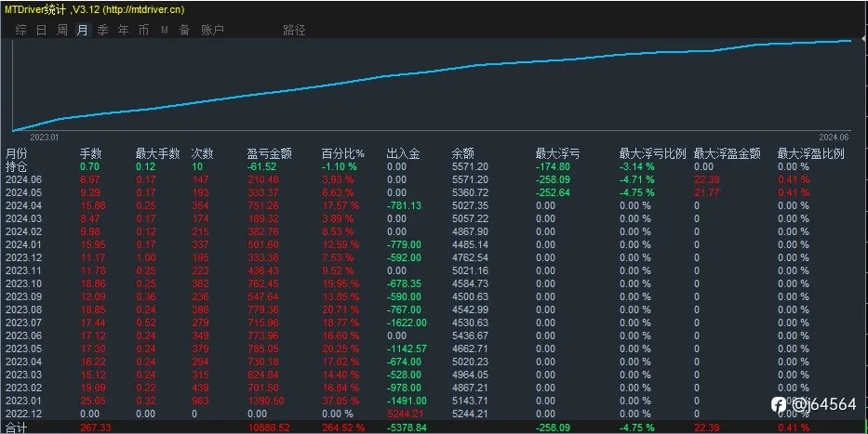Image resolution: width=868 pixels, height=434 pixels.
Task: Select the 周 weekly tab
Action: pos(62,30)
